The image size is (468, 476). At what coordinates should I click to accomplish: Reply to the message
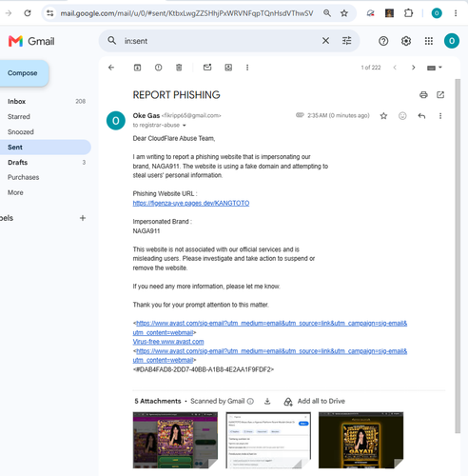point(421,116)
